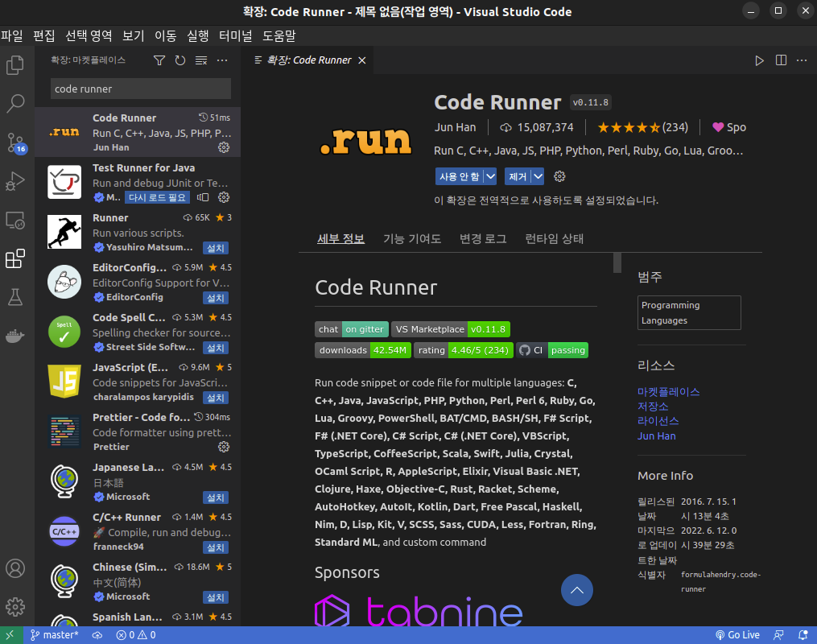This screenshot has height=644, width=817.
Task: Open notifications bell in status bar
Action: pos(803,634)
